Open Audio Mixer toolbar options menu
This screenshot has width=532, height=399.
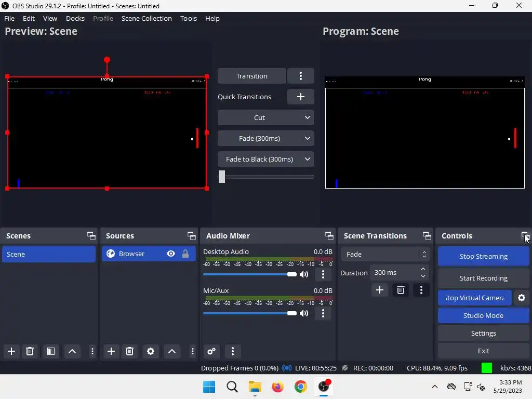232,351
